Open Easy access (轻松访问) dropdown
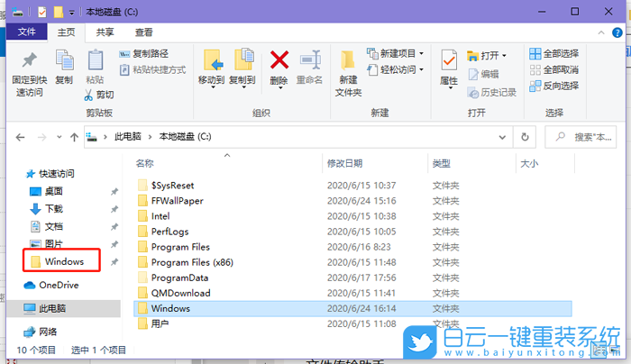This screenshot has height=364, width=631. coord(395,69)
